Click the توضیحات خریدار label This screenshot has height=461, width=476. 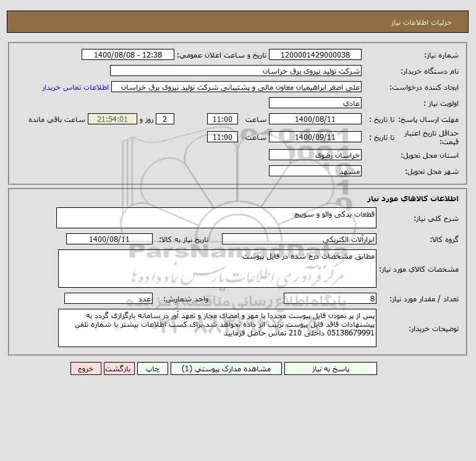434,329
